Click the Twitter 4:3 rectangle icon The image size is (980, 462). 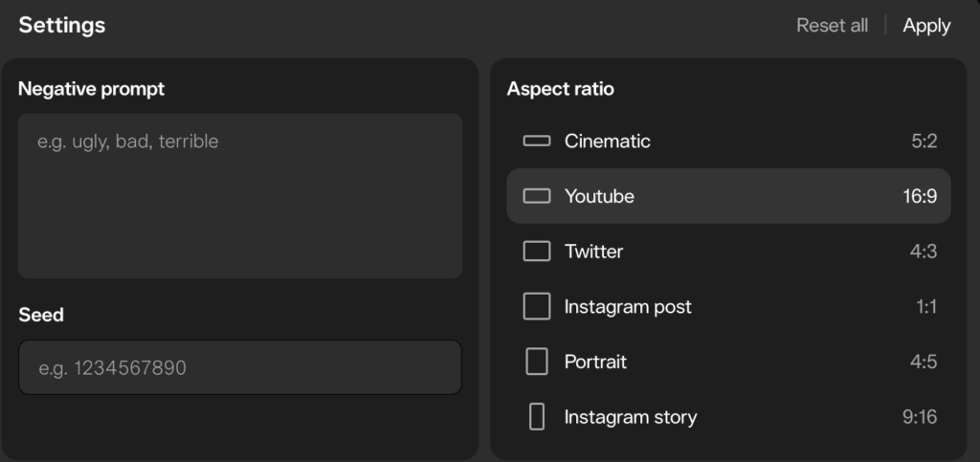point(537,252)
